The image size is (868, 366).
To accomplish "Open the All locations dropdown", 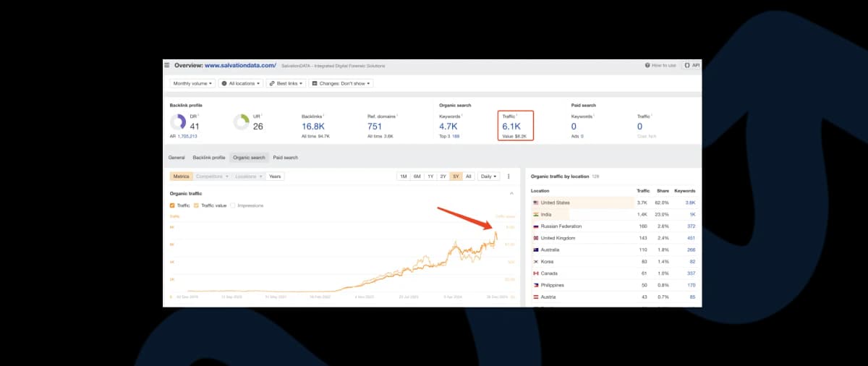I will 241,83.
